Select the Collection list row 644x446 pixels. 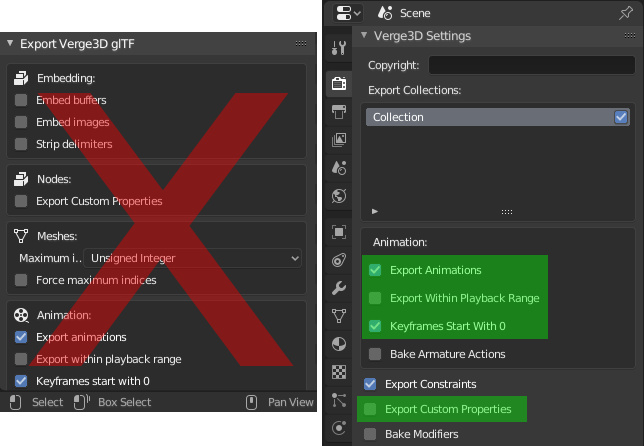(x=497, y=117)
